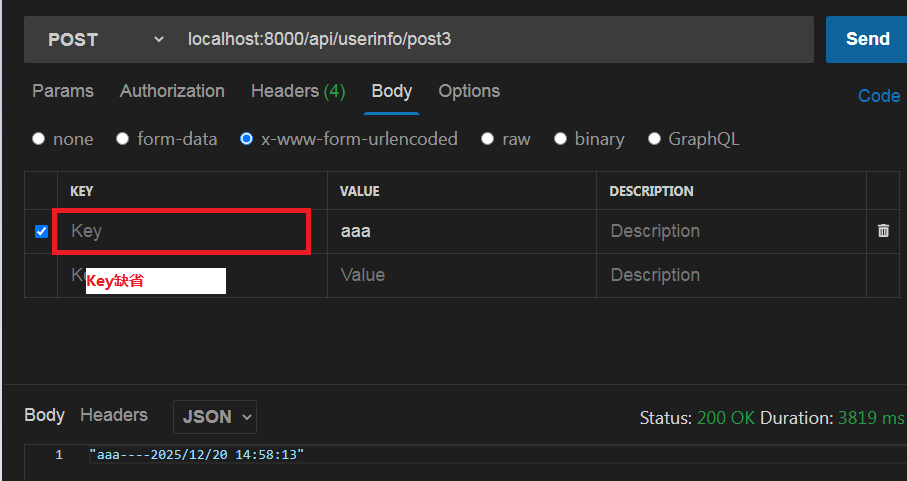Switch to the Params tab
The height and width of the screenshot is (481, 907).
click(62, 91)
